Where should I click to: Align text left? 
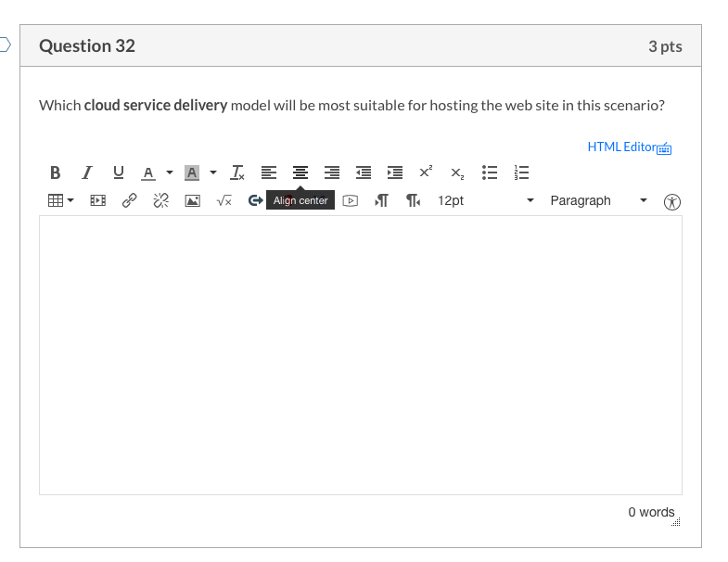click(x=269, y=172)
